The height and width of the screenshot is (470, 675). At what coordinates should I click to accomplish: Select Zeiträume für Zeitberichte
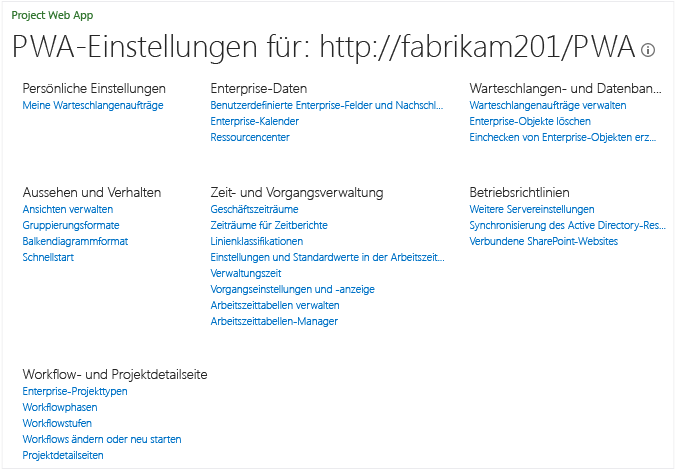(269, 226)
